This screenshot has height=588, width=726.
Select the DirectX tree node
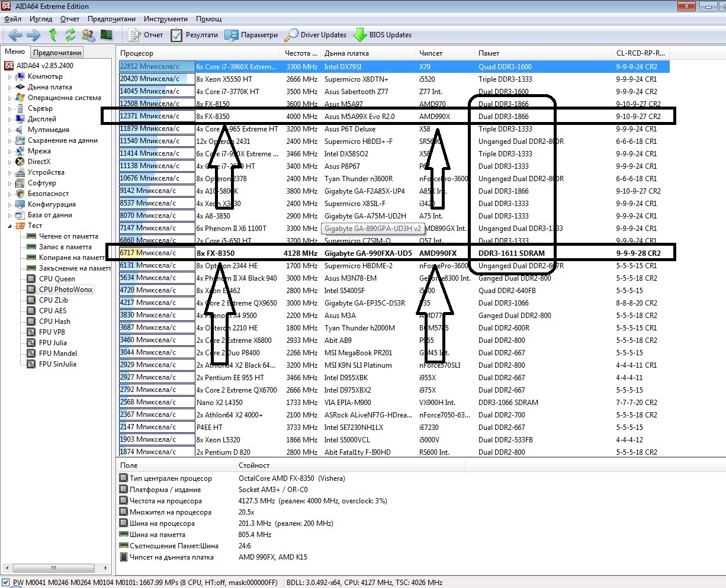39,162
